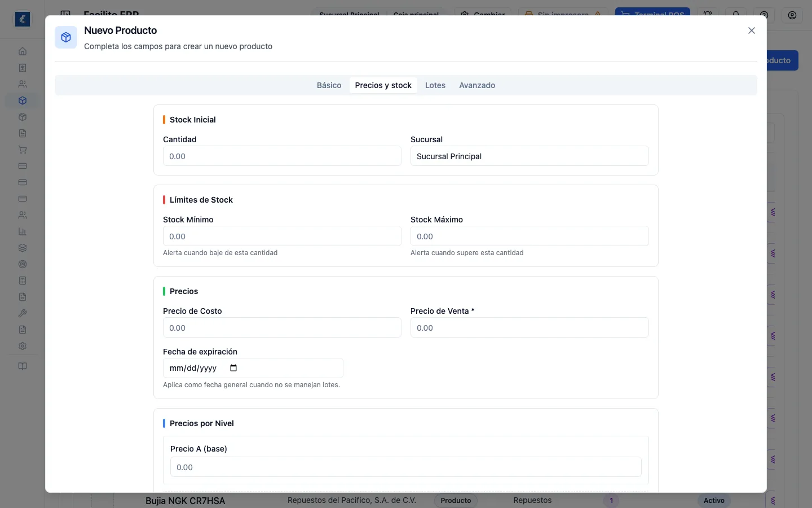Open the home dashboard sidebar icon
Viewport: 812px width, 508px height.
[x=23, y=51]
